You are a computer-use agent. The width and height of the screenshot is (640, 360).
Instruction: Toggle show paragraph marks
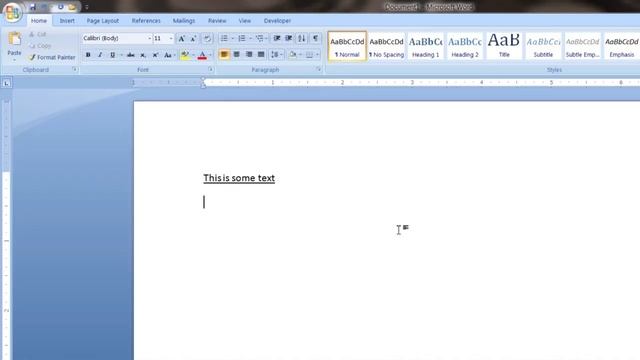(x=315, y=38)
